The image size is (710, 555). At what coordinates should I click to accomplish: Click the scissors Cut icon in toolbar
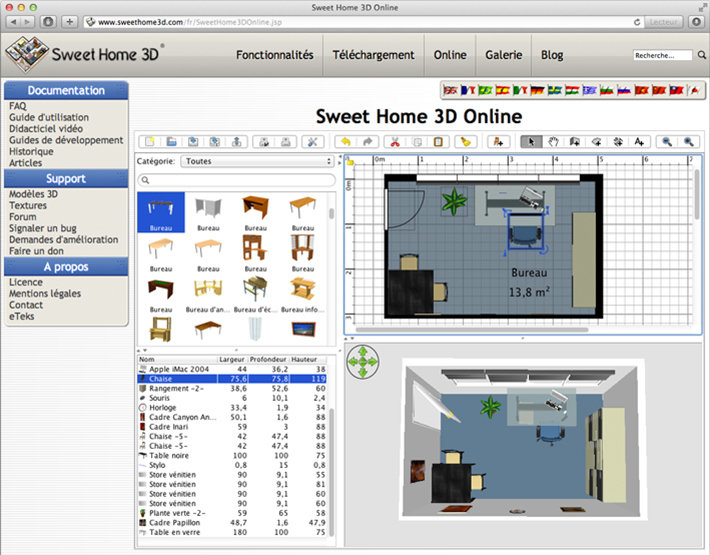tap(394, 142)
